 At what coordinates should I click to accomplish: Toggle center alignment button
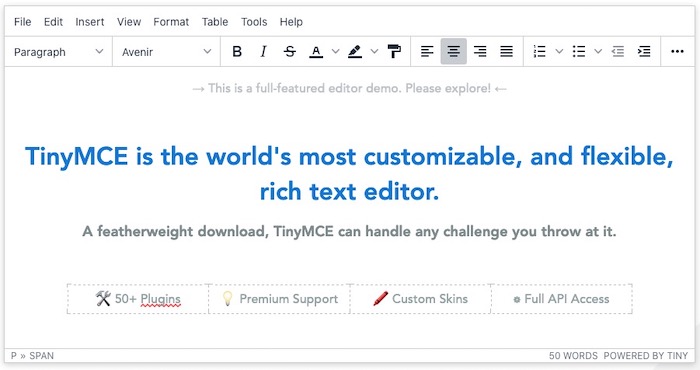[454, 52]
